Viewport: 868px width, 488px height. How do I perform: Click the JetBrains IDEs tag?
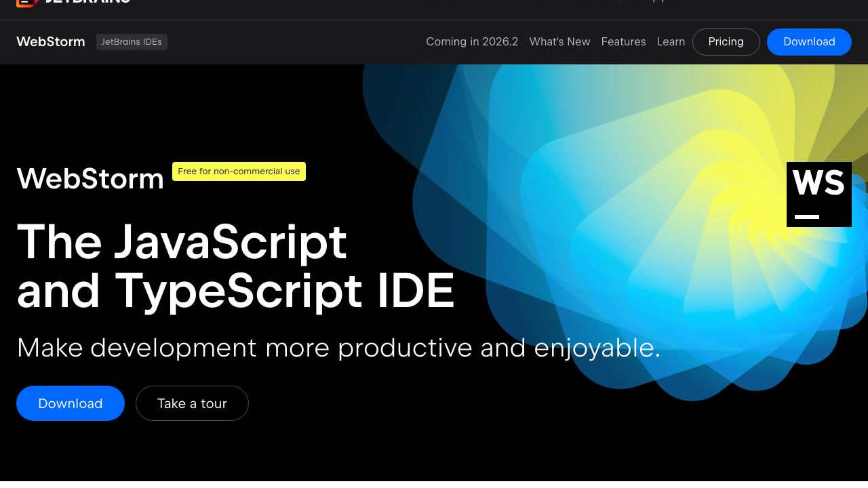click(132, 42)
